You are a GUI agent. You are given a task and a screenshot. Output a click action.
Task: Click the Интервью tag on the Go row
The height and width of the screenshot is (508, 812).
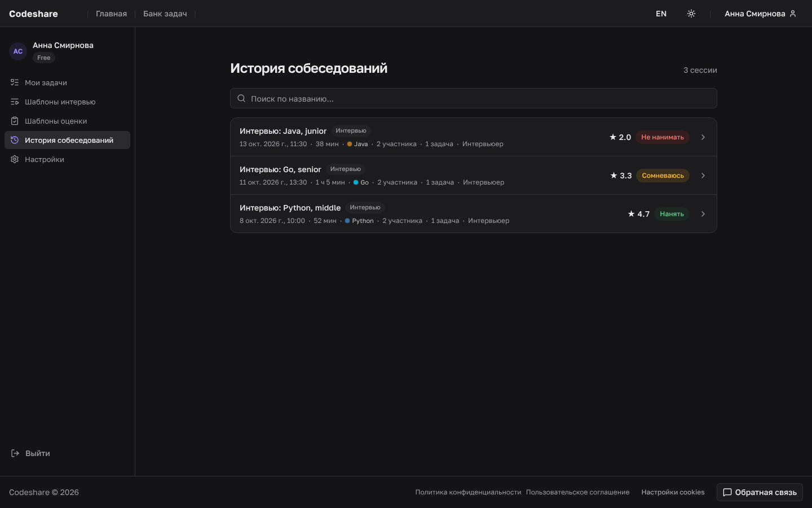[346, 169]
